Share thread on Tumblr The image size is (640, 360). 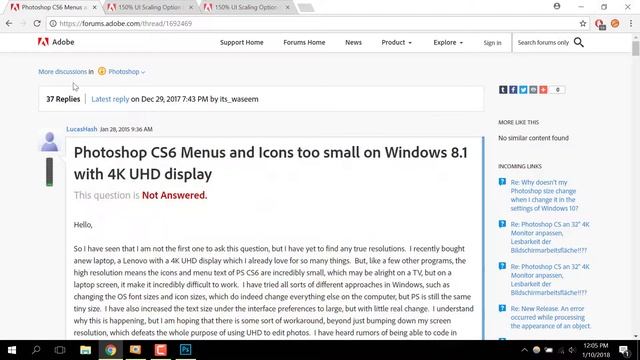(x=503, y=90)
